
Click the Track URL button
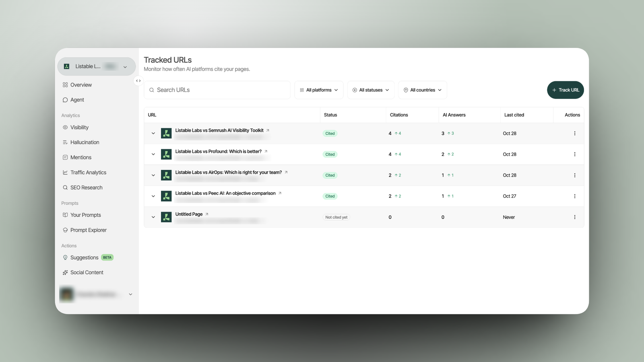coord(566,90)
